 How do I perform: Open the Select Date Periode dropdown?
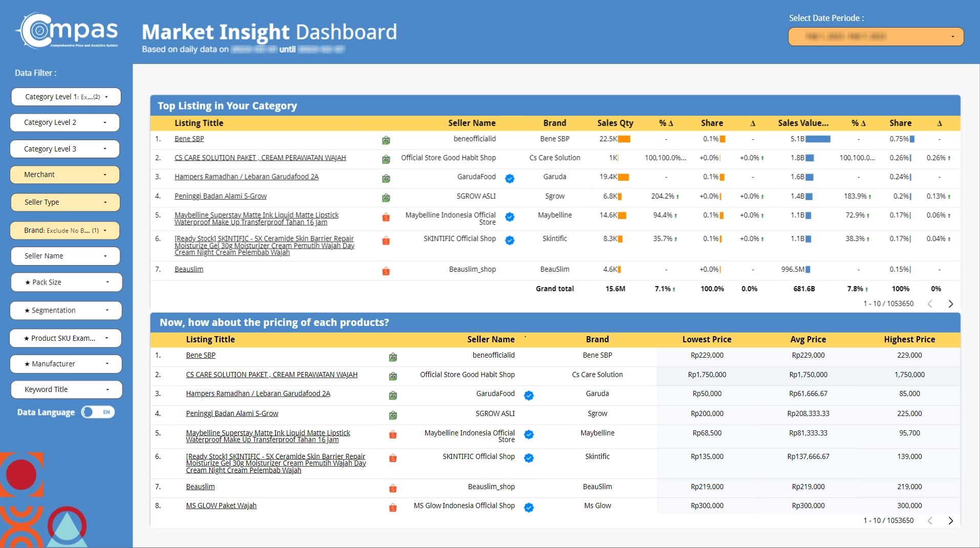click(x=876, y=36)
